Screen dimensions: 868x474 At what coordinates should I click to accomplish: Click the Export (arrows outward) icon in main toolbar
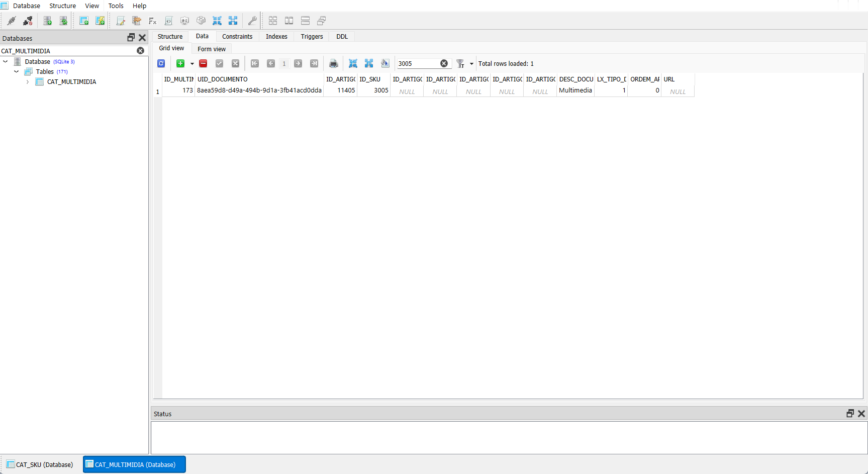pyautogui.click(x=233, y=21)
